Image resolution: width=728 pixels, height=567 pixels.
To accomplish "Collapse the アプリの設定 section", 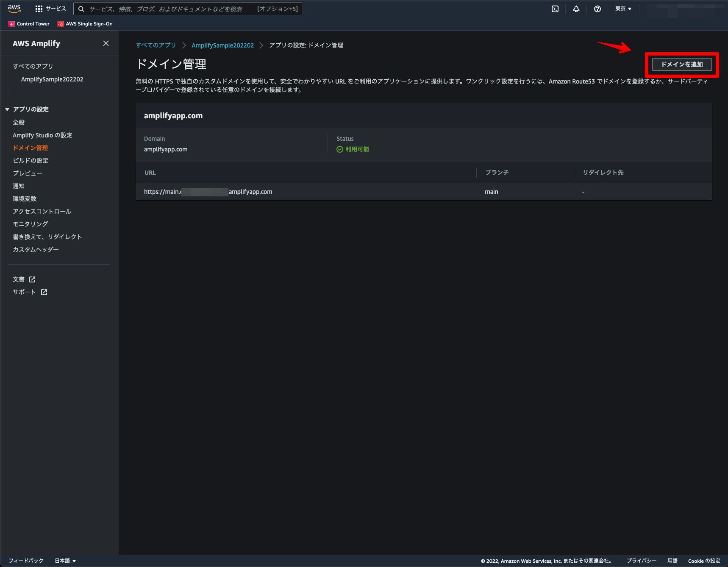I will click(x=7, y=109).
